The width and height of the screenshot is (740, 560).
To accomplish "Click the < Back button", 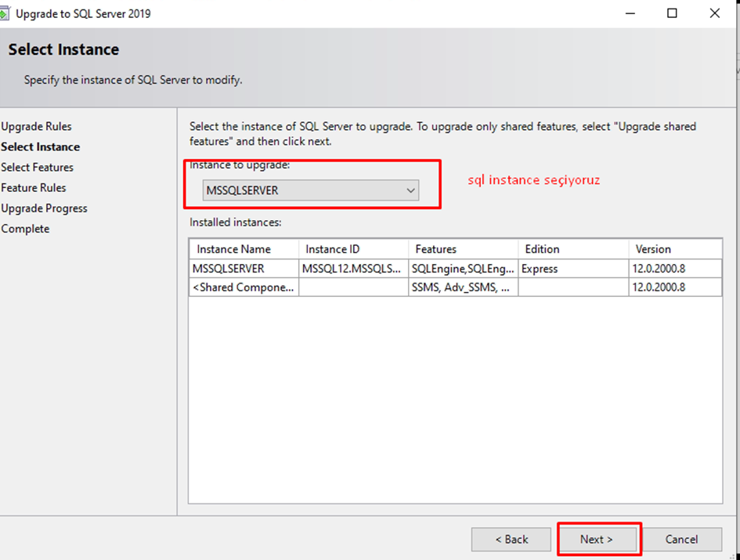I will tap(511, 539).
